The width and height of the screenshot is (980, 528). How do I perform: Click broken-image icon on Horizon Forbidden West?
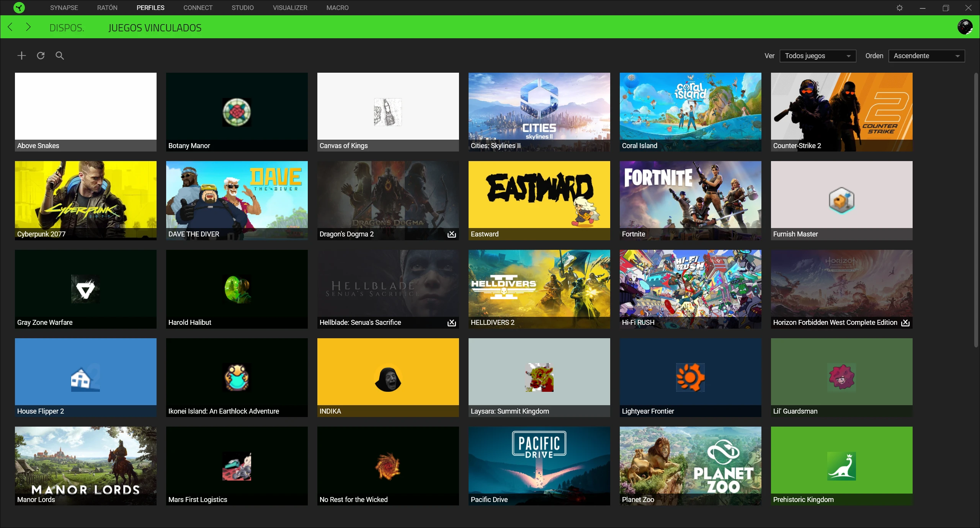click(905, 323)
